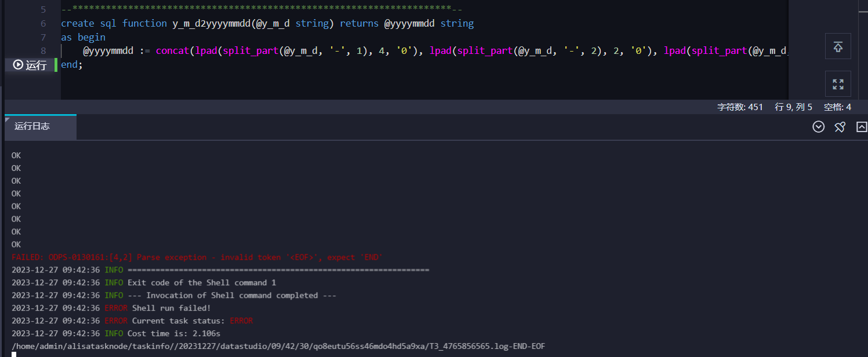The height and width of the screenshot is (357, 868).
Task: Pin the run log panel
Action: [840, 127]
